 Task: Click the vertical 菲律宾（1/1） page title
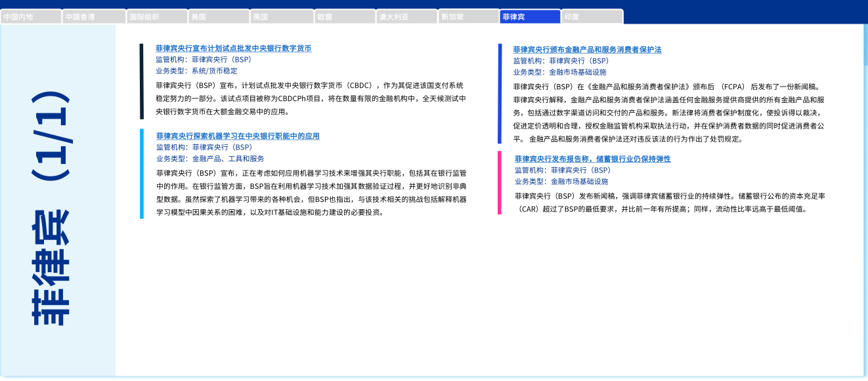click(x=51, y=208)
